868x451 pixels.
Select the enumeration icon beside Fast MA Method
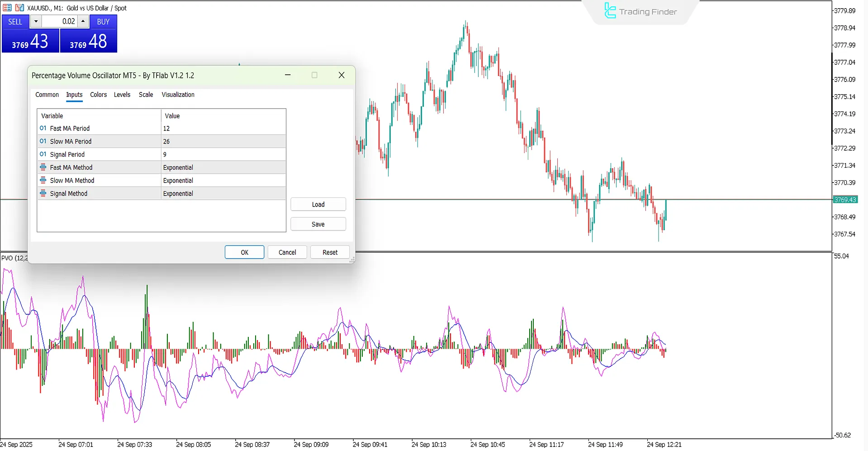click(43, 167)
